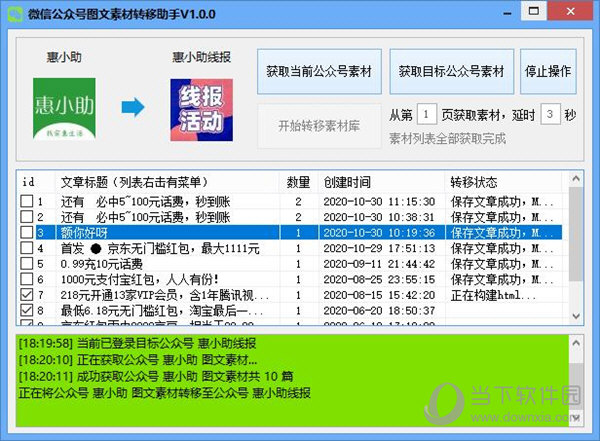Click the 创建时间 column header
This screenshot has height=441, width=600.
[x=381, y=182]
